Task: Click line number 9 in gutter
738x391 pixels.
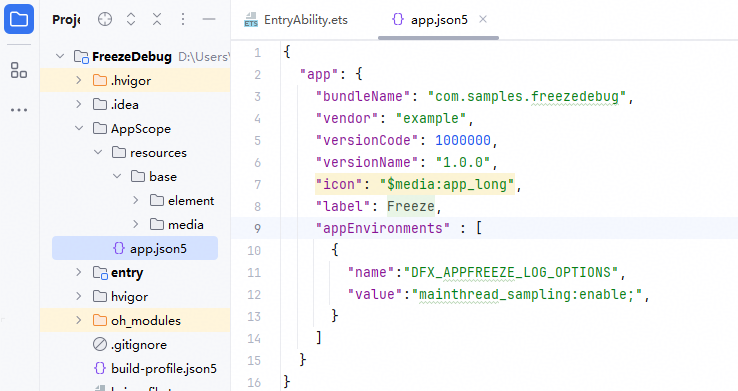Action: (x=257, y=229)
